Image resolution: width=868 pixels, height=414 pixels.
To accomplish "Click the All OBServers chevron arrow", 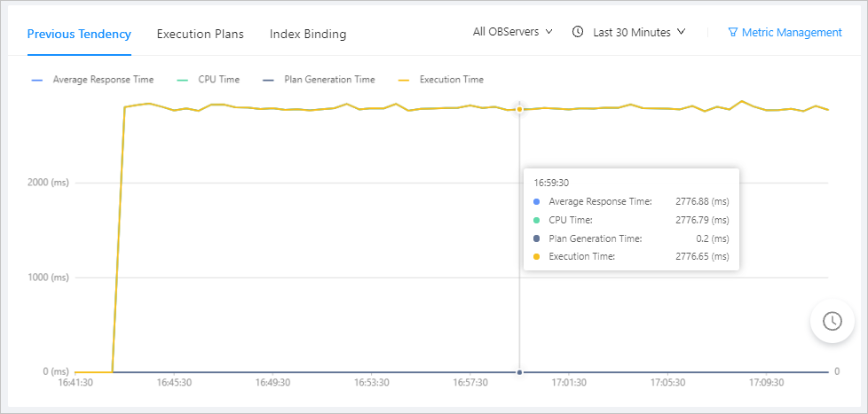I will (548, 32).
